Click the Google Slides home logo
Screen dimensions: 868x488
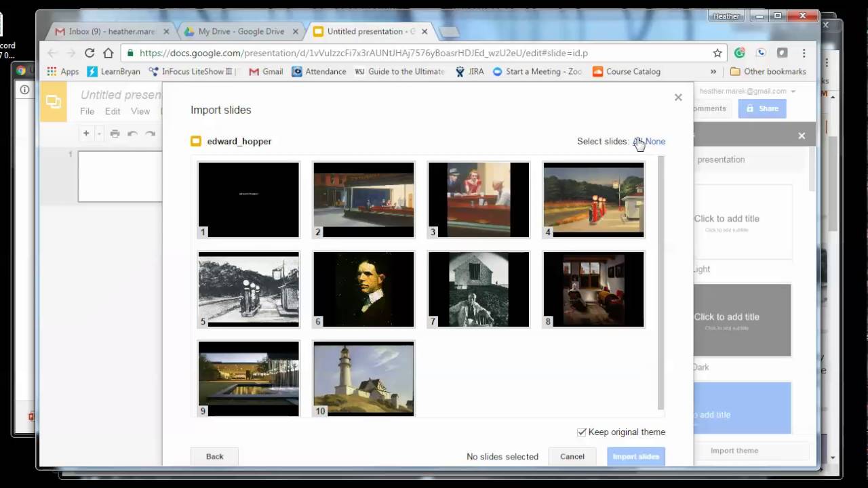coord(54,102)
